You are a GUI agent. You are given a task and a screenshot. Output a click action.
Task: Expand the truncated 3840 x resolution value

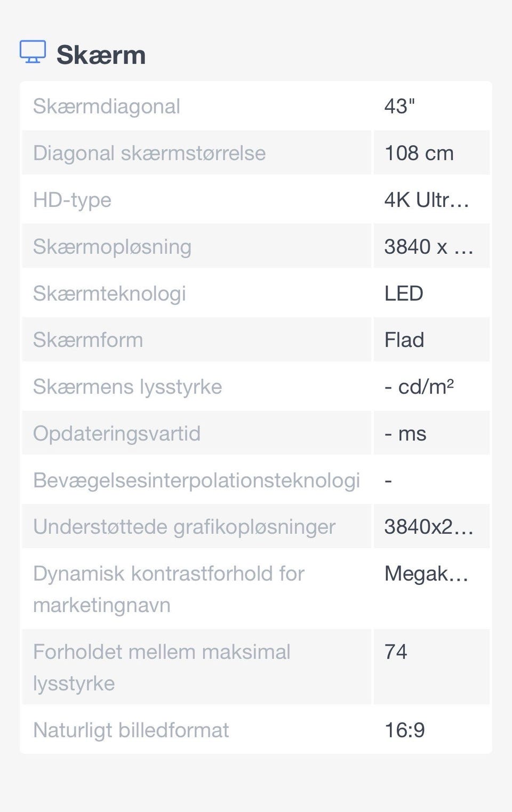point(429,247)
